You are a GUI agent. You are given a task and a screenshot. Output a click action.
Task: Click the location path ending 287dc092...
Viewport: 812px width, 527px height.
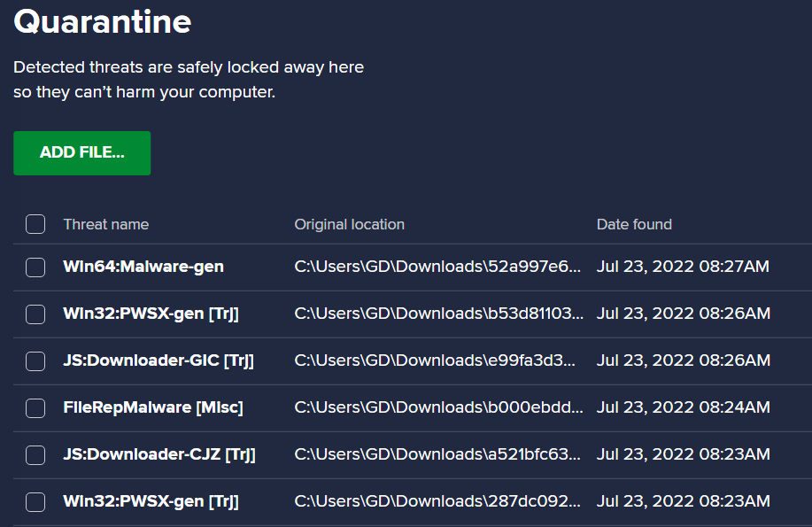click(x=437, y=501)
